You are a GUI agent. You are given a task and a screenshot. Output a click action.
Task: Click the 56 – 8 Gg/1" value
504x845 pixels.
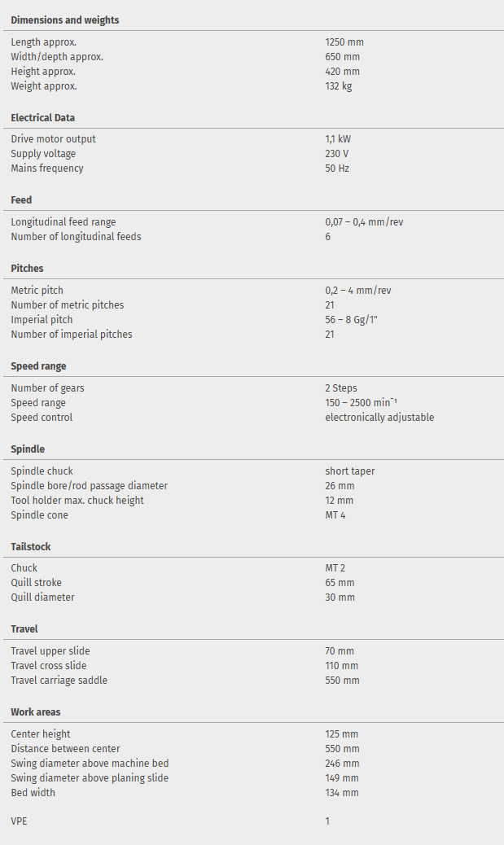tap(351, 320)
